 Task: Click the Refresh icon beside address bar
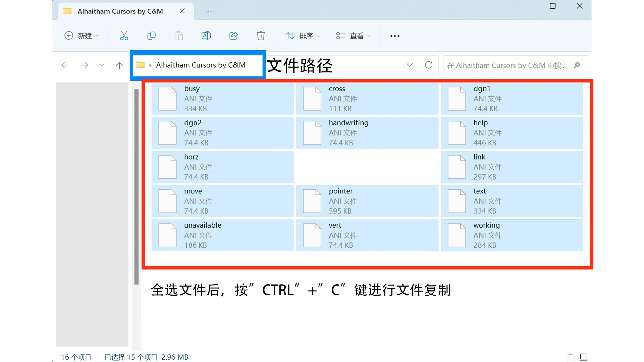point(428,65)
